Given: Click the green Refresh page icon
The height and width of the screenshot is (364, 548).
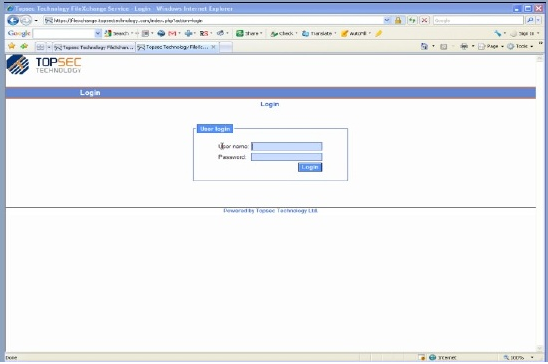Looking at the screenshot, I should (x=412, y=21).
